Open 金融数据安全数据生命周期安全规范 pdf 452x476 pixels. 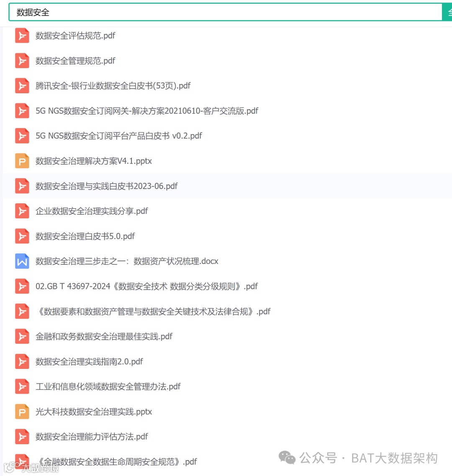tap(116, 462)
